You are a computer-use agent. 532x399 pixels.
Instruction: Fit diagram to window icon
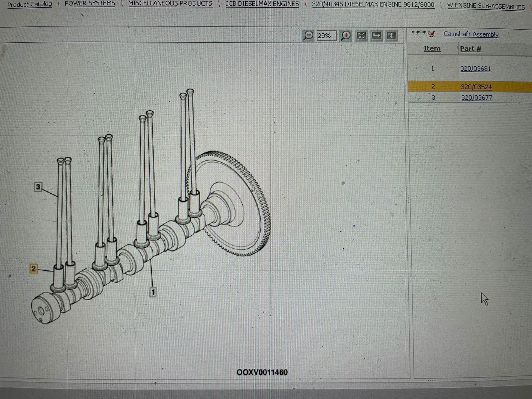(361, 35)
